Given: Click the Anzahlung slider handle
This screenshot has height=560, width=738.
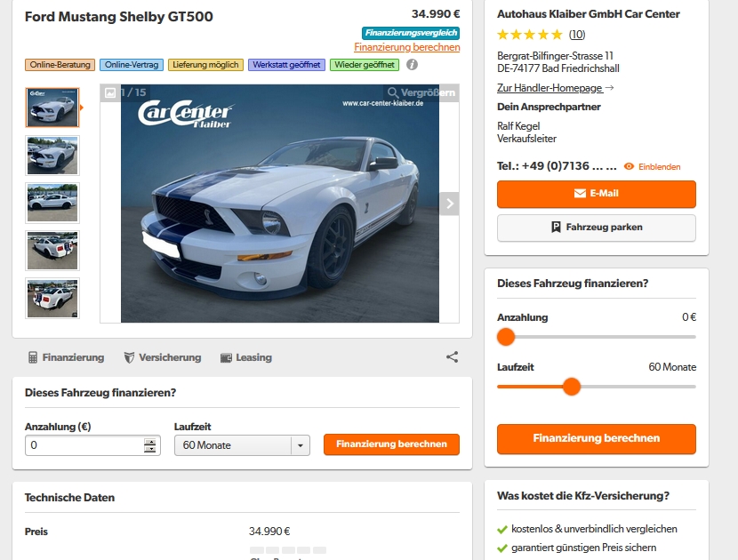Looking at the screenshot, I should pyautogui.click(x=506, y=337).
